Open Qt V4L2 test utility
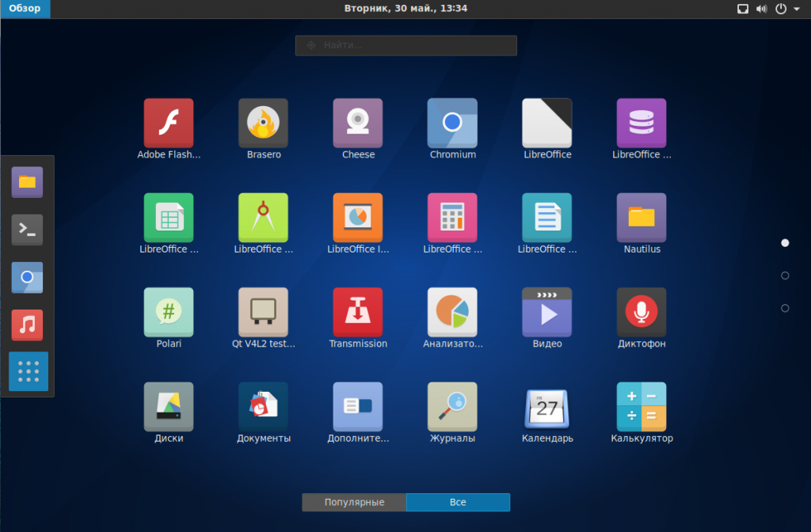Viewport: 811px width, 532px height. coord(263,312)
